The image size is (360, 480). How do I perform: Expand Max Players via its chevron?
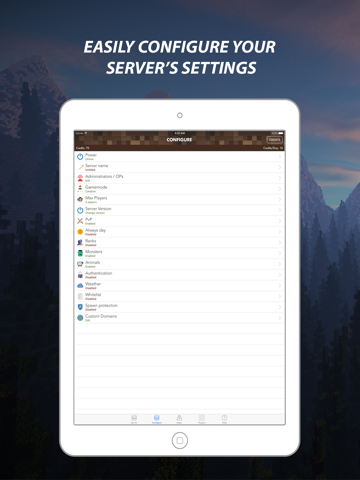click(280, 199)
